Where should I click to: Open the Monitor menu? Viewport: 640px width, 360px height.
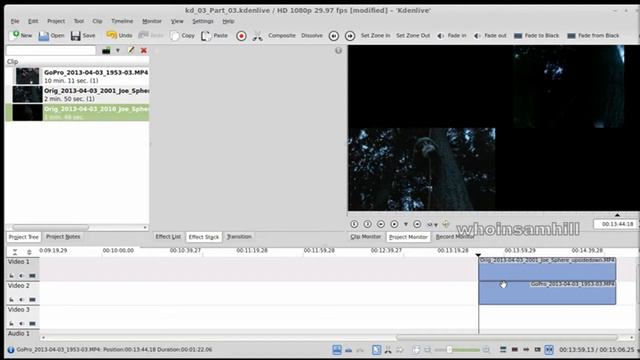(152, 21)
